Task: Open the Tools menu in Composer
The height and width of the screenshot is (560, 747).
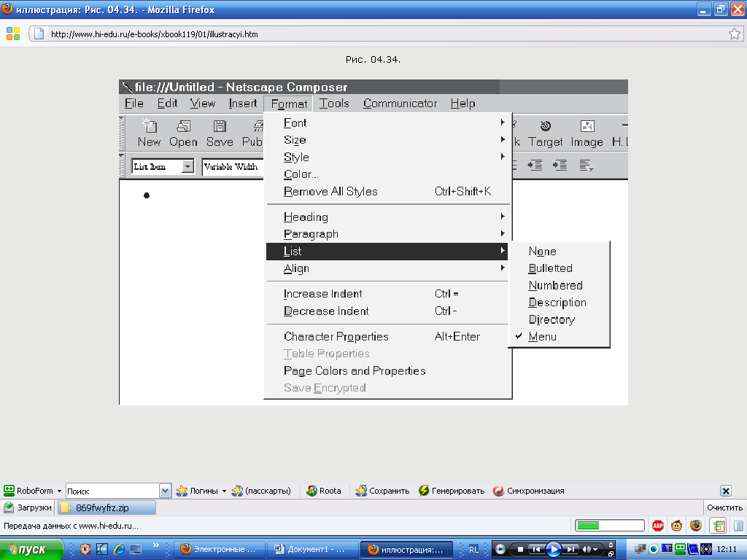Action: (x=334, y=104)
